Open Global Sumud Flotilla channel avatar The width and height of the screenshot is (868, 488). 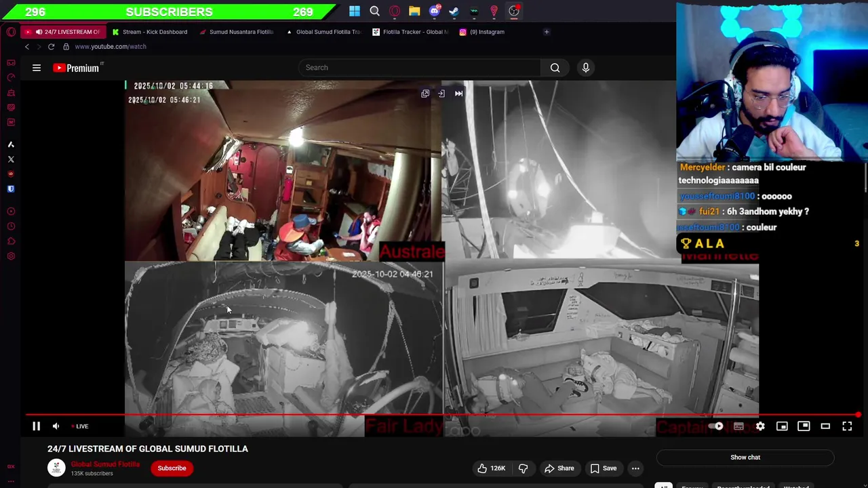click(56, 468)
